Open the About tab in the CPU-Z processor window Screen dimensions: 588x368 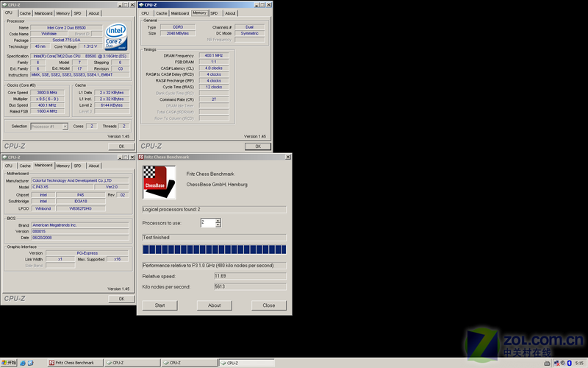pos(94,13)
